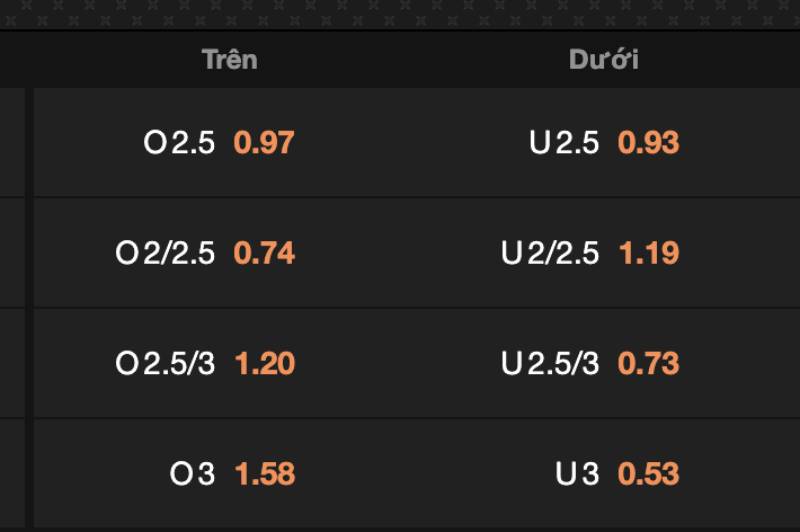Choose the 1.58 odds for Over 3
The image size is (800, 532).
click(265, 474)
